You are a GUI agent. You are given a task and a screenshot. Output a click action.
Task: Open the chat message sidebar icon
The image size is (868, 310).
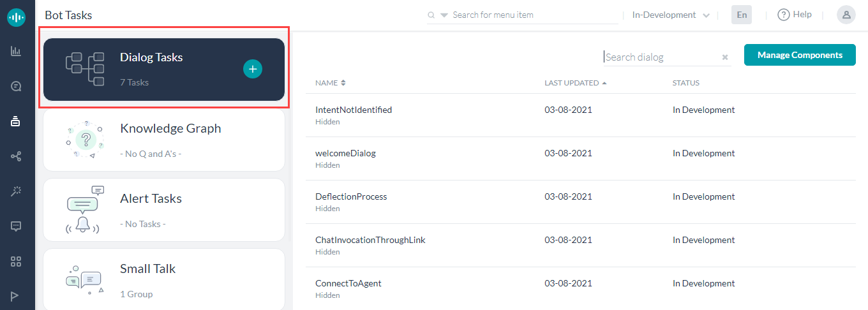pos(17,226)
